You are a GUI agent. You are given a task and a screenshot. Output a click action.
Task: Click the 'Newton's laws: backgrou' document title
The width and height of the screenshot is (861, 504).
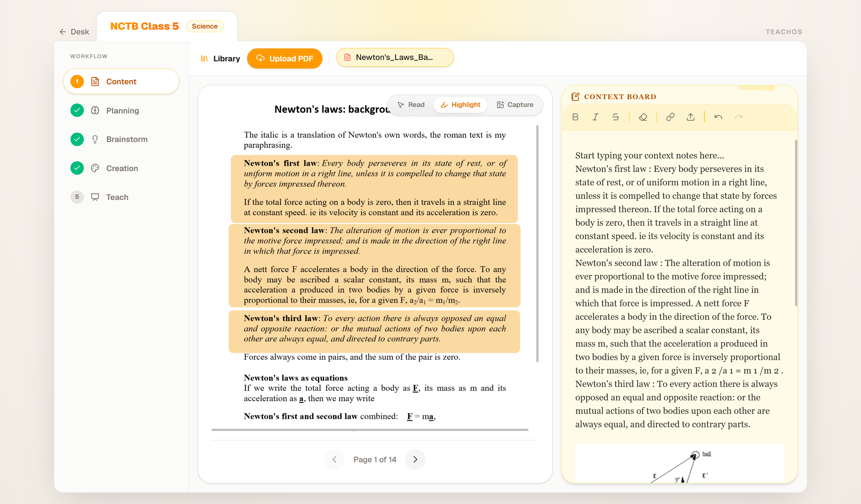332,109
